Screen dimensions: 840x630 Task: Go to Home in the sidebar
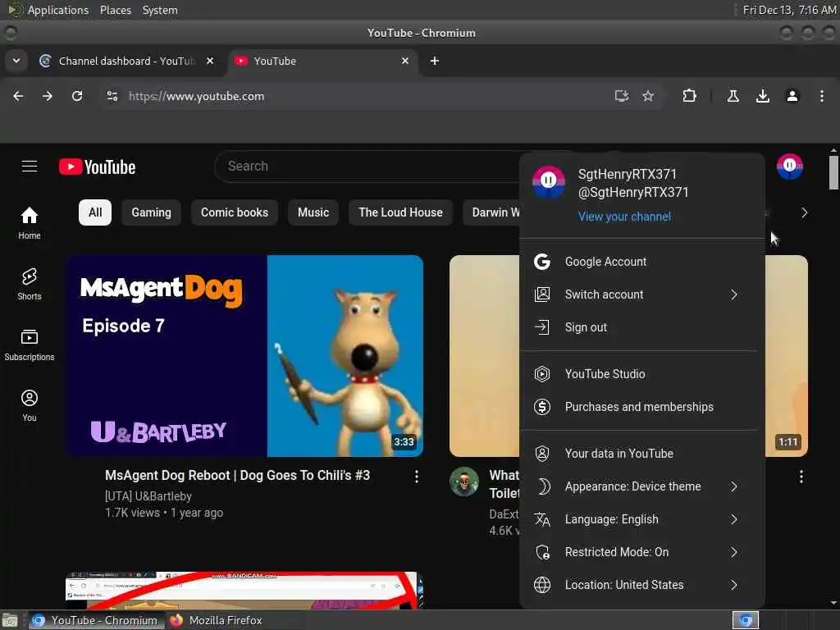tap(30, 223)
